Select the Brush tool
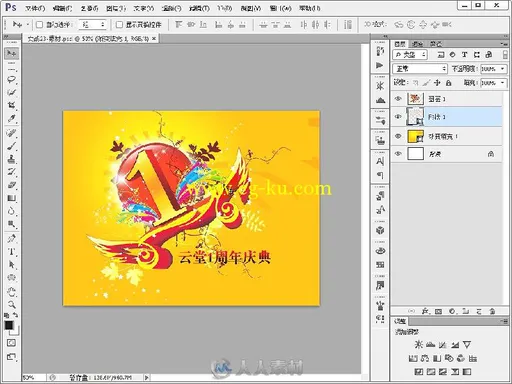 pos(11,146)
